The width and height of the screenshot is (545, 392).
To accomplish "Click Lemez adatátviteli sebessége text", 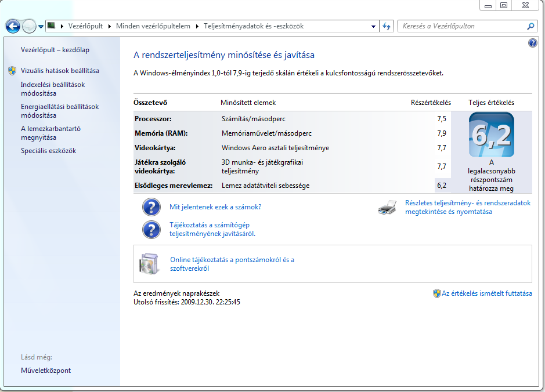I will coord(266,186).
